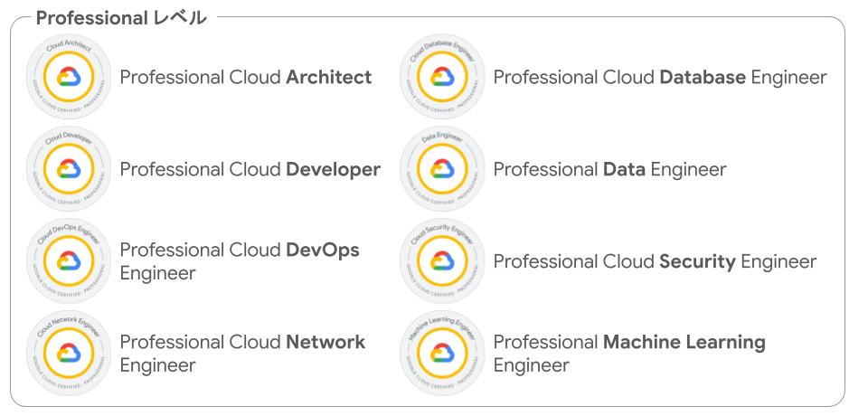Click the Cloud DevOps Engineer badge icon
This screenshot has height=416, width=868.
[69, 260]
